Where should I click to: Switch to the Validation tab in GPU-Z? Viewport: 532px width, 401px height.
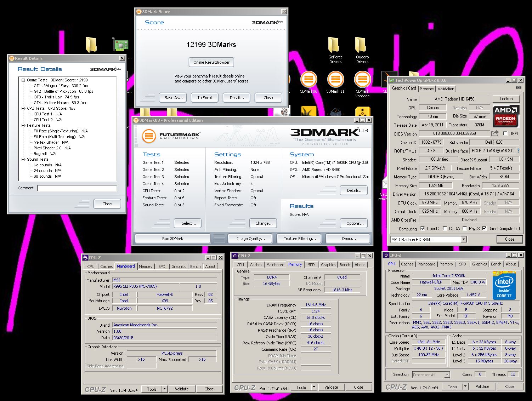[446, 89]
